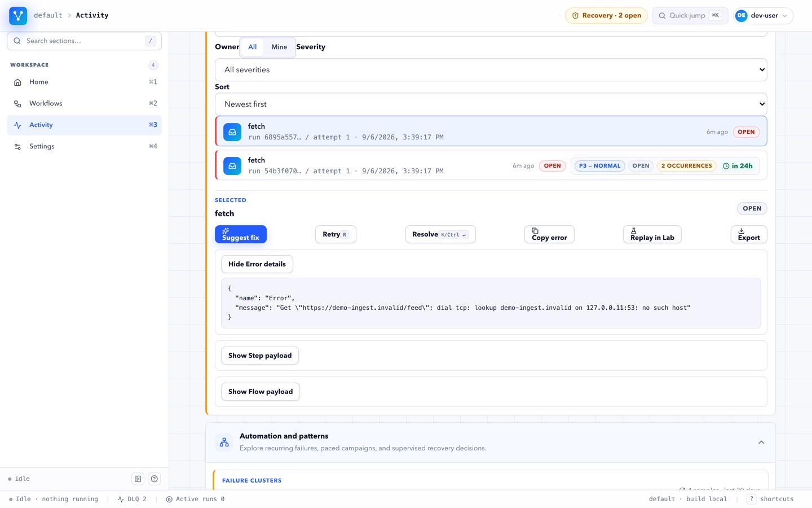Open Quick jump search
The image size is (812, 508).
(x=690, y=16)
